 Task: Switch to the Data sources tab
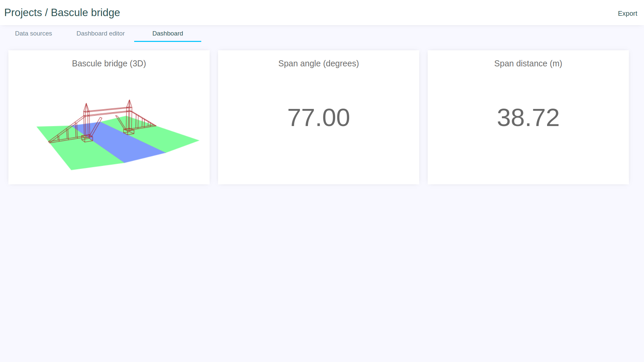(x=33, y=34)
